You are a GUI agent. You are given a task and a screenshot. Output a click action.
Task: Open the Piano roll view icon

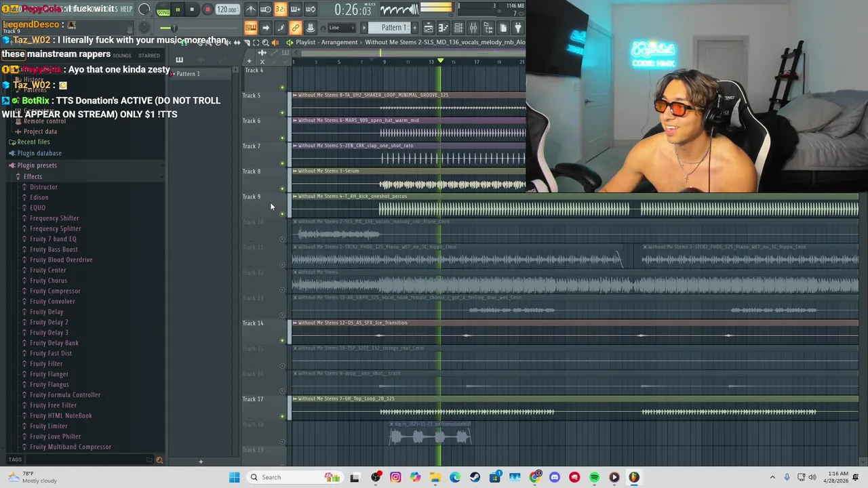tap(443, 28)
